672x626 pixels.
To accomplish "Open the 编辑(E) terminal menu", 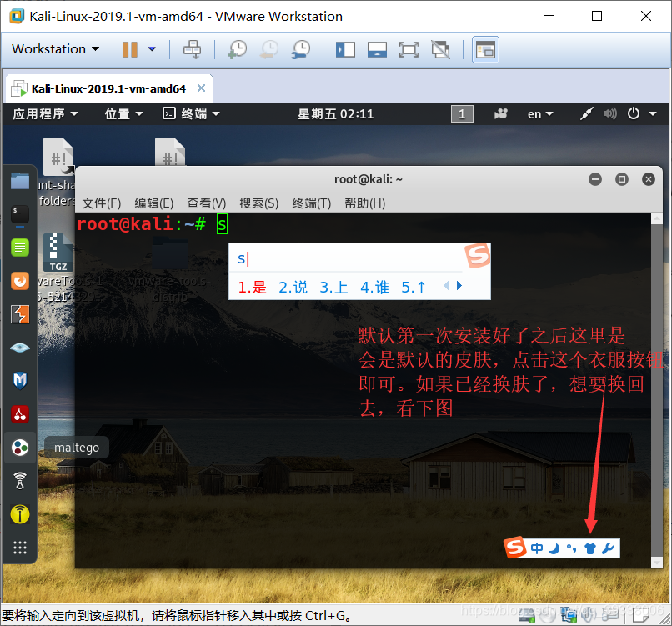I will 154,203.
